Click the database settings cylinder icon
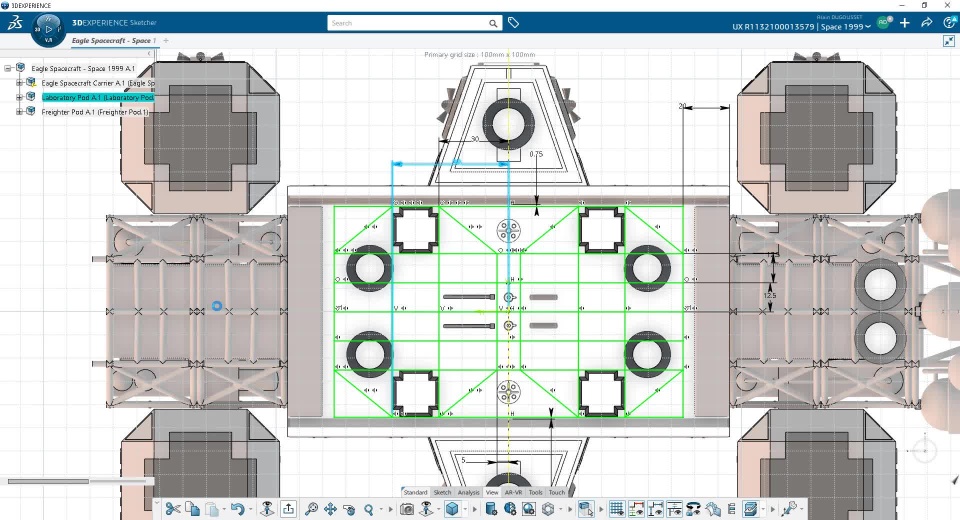The image size is (960, 520). click(x=491, y=509)
